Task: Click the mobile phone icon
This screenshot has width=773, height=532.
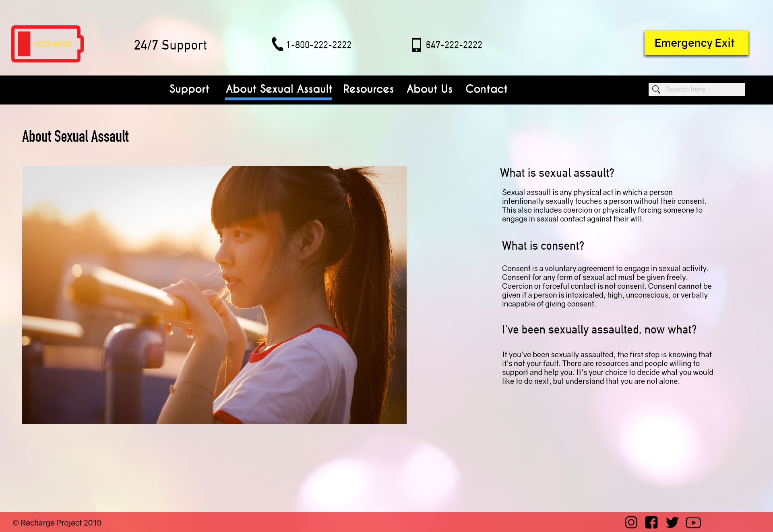Action: click(x=416, y=45)
